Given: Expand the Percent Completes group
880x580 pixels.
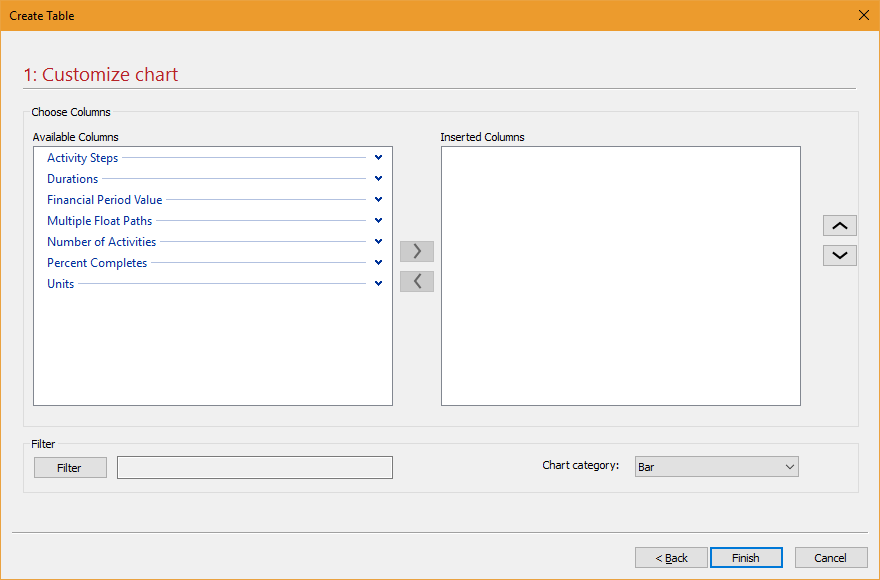Looking at the screenshot, I should [x=378, y=262].
